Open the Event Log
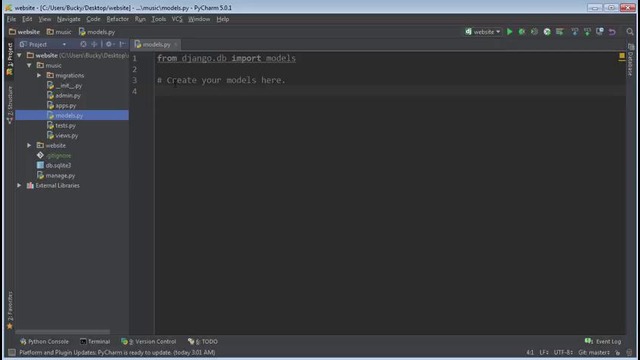 click(603, 342)
